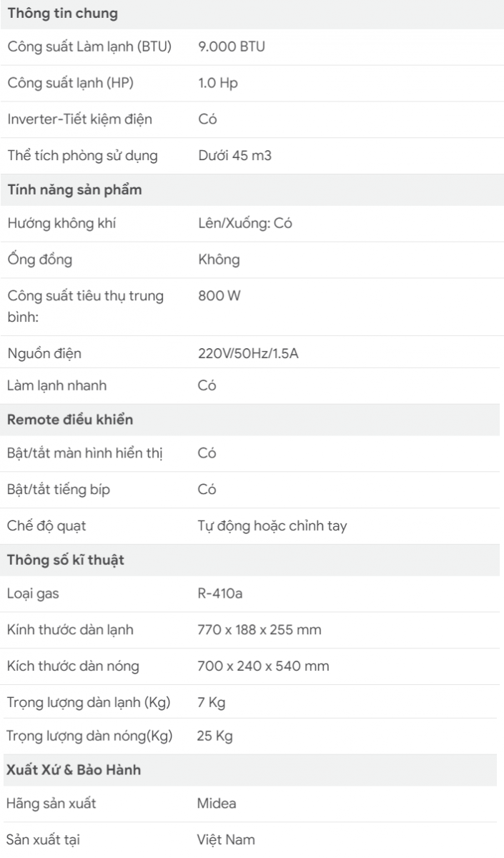Click the 'Thông tin chung' section header
The image size is (504, 858).
[x=52, y=13]
